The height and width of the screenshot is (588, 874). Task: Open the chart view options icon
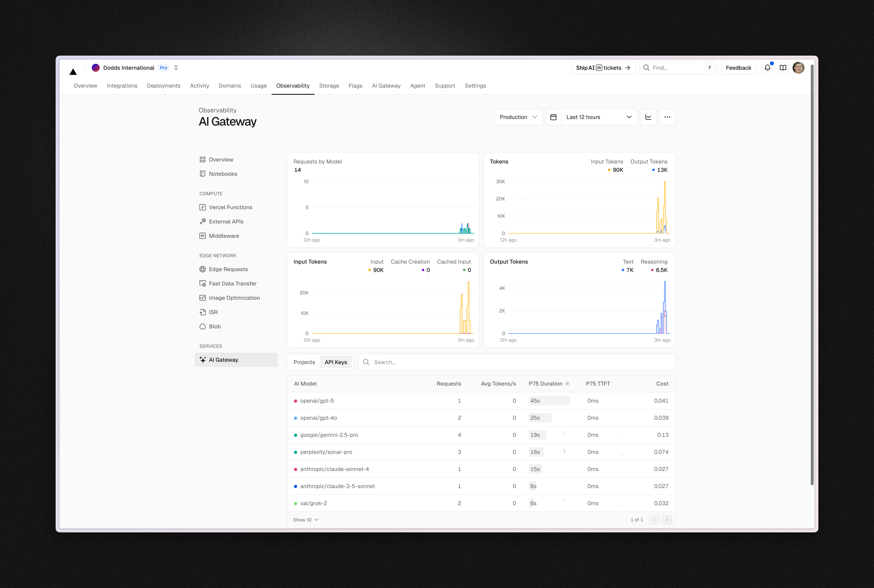[x=648, y=117]
